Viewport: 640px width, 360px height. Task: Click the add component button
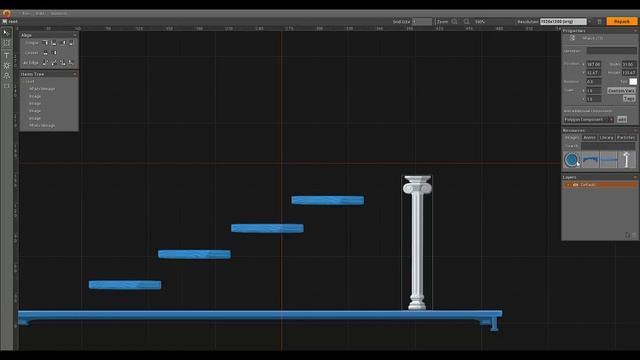click(622, 120)
